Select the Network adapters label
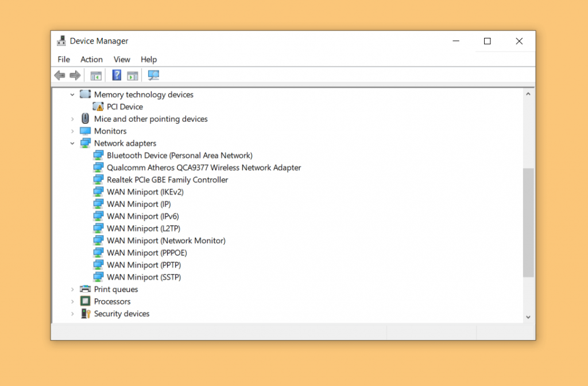Viewport: 588px width, 386px height. point(125,143)
